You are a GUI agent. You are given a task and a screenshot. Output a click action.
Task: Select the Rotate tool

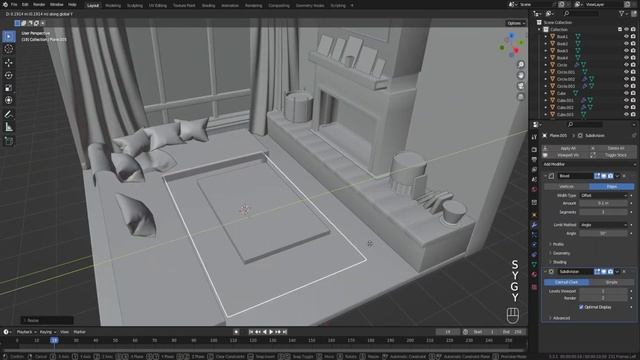pos(9,75)
